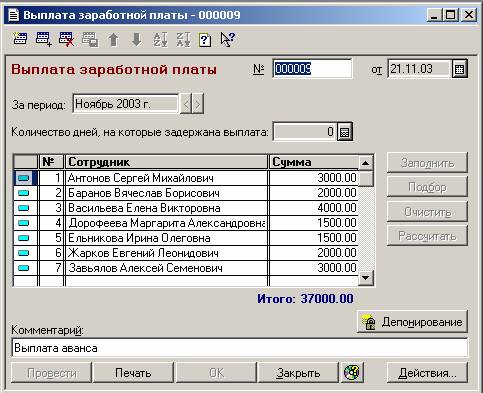The height and width of the screenshot is (393, 483).
Task: Click the Депонирование button
Action: pyautogui.click(x=412, y=322)
